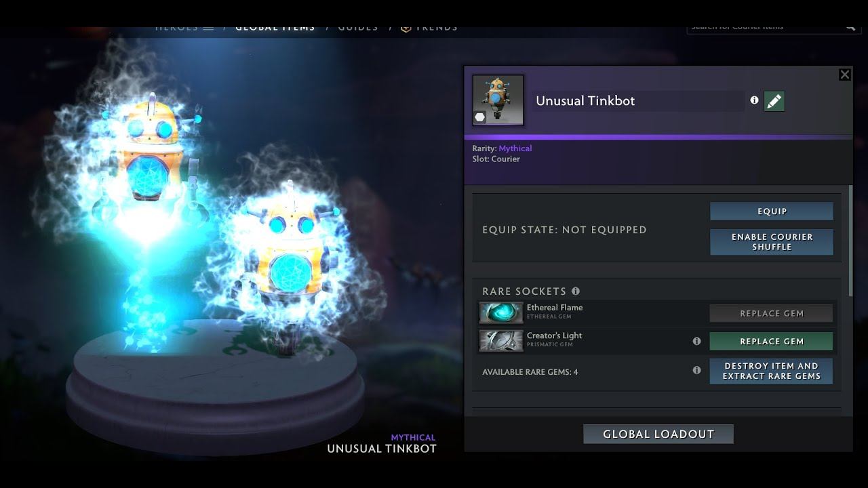This screenshot has height=488, width=868.
Task: Open the Guides tab
Action: click(358, 28)
